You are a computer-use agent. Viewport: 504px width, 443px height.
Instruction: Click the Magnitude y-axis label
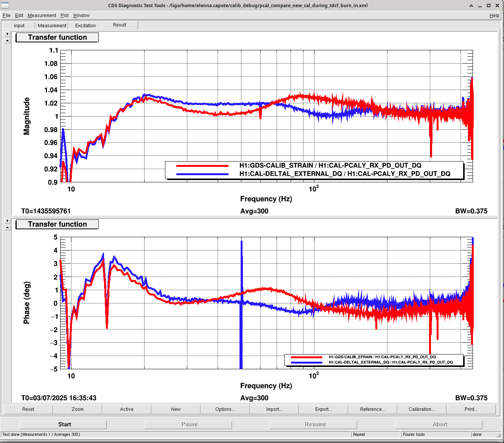[x=26, y=116]
